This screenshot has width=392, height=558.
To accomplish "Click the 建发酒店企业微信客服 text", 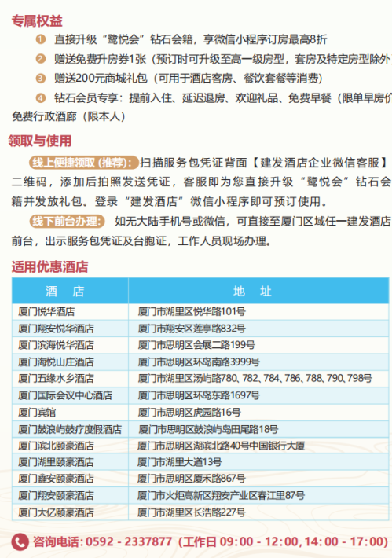I will click(x=320, y=163).
